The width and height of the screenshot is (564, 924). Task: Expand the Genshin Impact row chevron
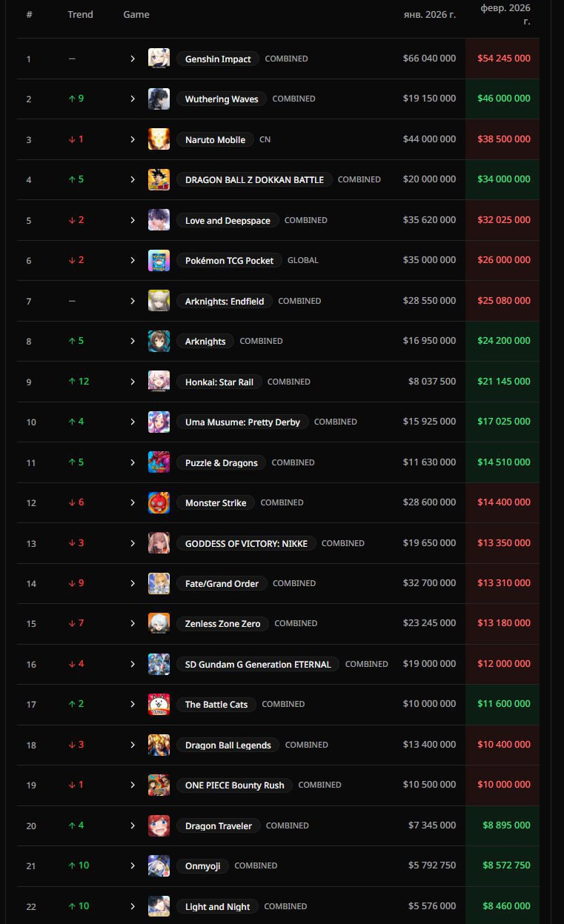133,59
